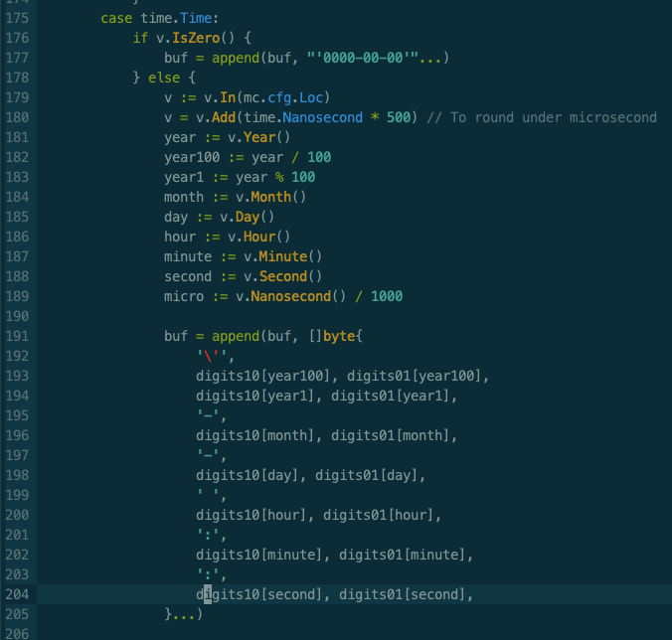Click 'digits01[hour]' on line 200

[379, 515]
